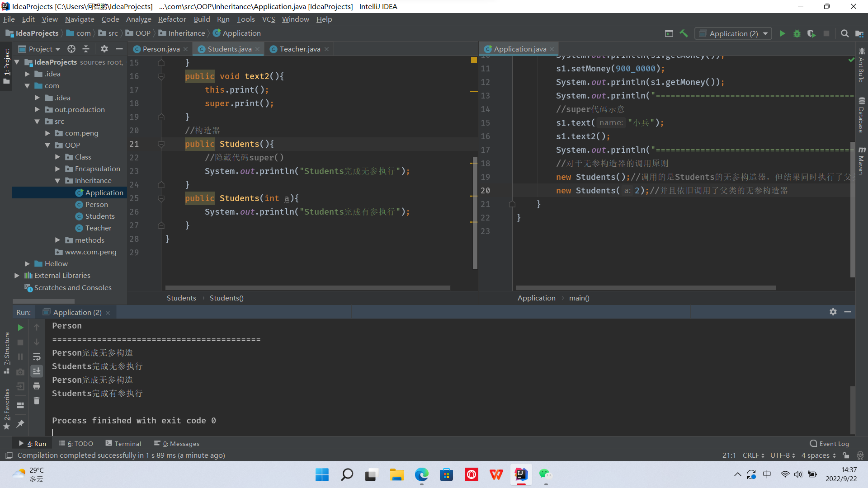Click the Rerun icon in Run panel
The image size is (868, 488).
[20, 328]
